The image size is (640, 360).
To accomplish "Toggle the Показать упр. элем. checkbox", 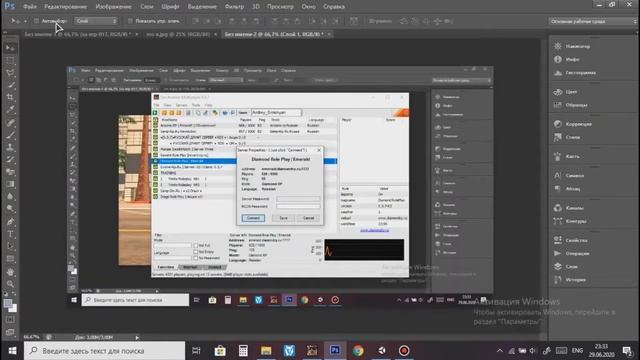I will (x=130, y=21).
